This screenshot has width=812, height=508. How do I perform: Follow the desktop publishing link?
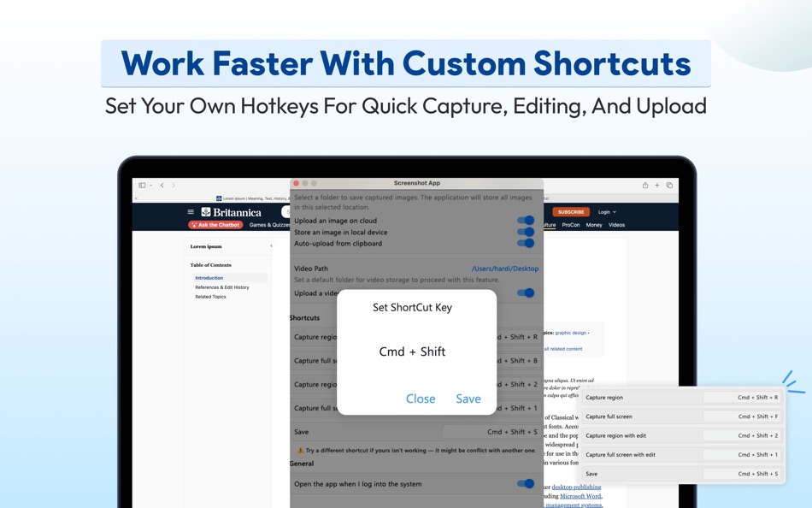(x=576, y=487)
